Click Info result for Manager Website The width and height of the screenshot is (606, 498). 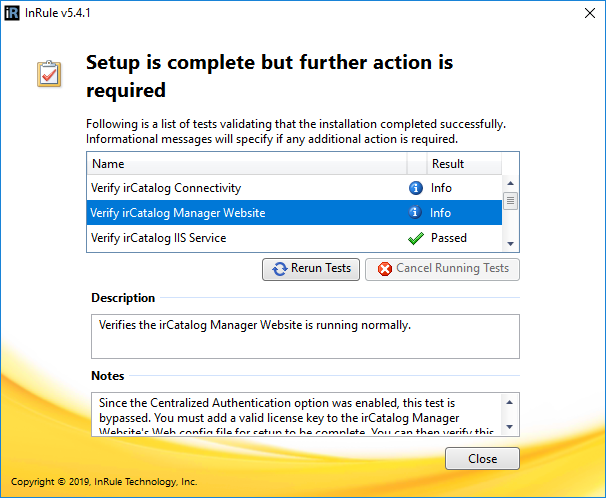click(x=440, y=213)
